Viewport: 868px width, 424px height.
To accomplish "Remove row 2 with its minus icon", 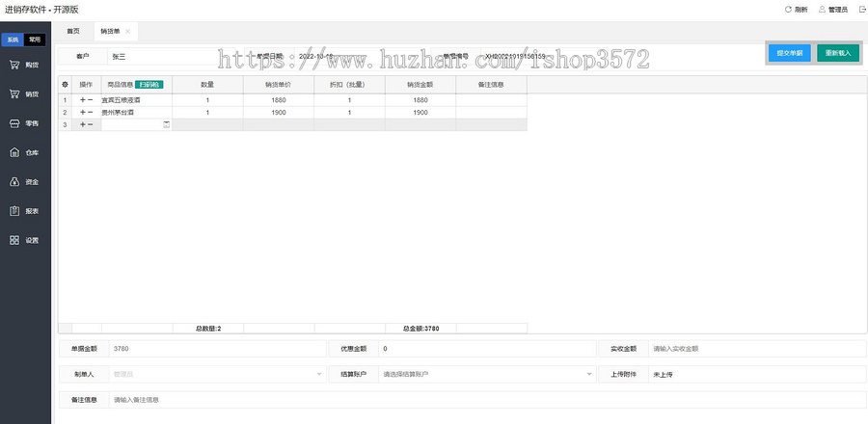I will click(91, 112).
